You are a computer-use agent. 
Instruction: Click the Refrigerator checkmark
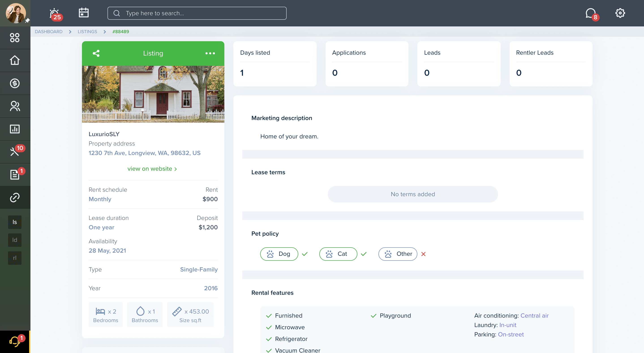[x=269, y=339]
